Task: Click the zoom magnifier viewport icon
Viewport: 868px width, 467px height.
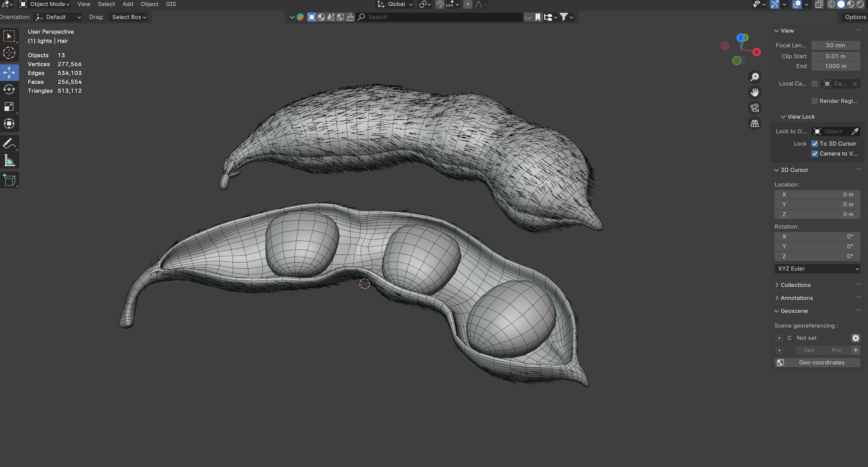Action: point(755,77)
